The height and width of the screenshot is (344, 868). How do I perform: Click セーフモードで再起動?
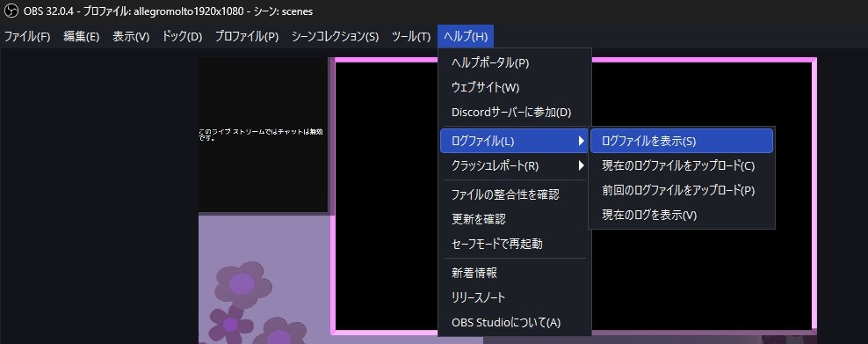pyautogui.click(x=514, y=243)
